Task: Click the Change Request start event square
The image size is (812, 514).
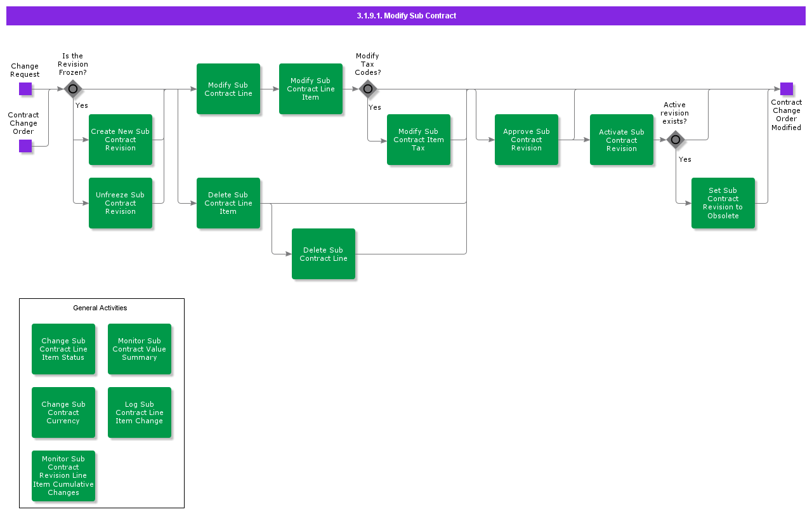Action: coord(25,89)
